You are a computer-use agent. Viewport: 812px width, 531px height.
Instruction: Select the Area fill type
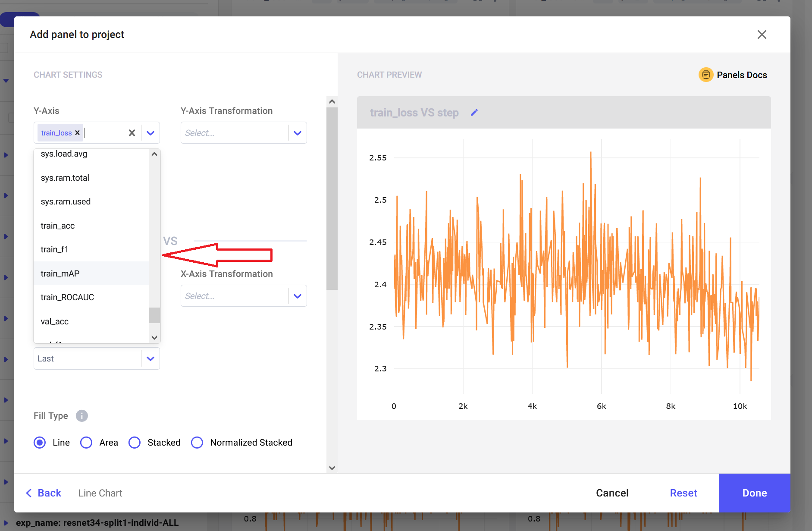click(86, 443)
